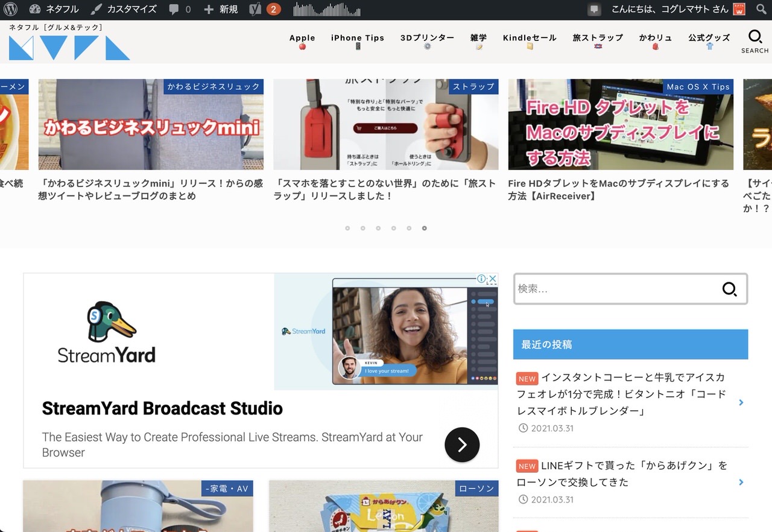Open Fire HD タブレット slider thumbnail
The image size is (772, 532).
coord(621,124)
